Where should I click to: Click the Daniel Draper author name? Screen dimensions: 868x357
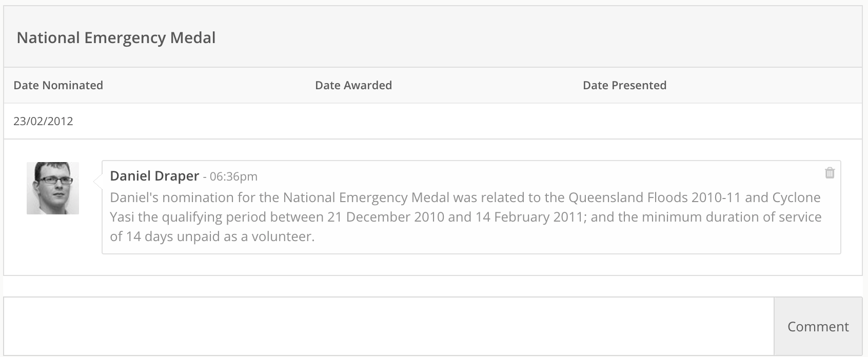click(x=154, y=176)
